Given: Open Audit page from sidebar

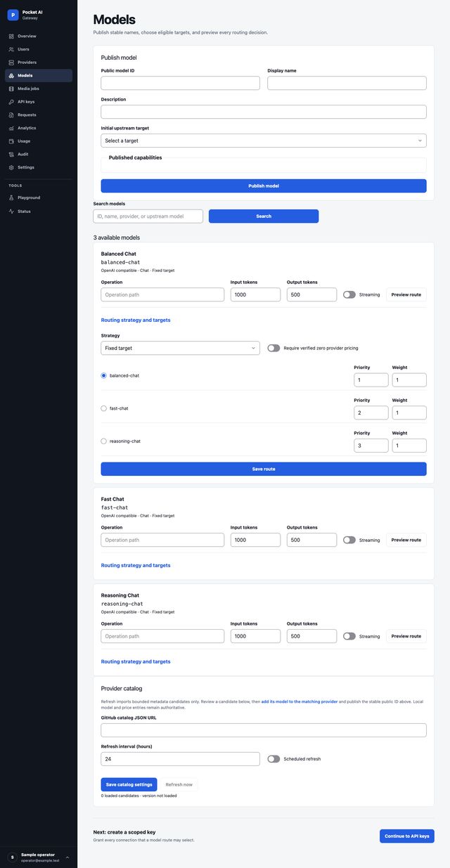Looking at the screenshot, I should pyautogui.click(x=39, y=154).
